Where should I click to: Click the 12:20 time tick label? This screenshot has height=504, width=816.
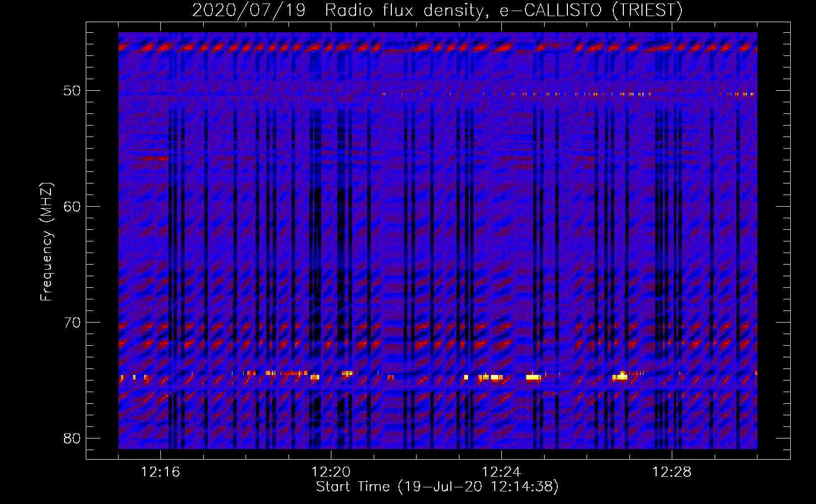pyautogui.click(x=331, y=472)
